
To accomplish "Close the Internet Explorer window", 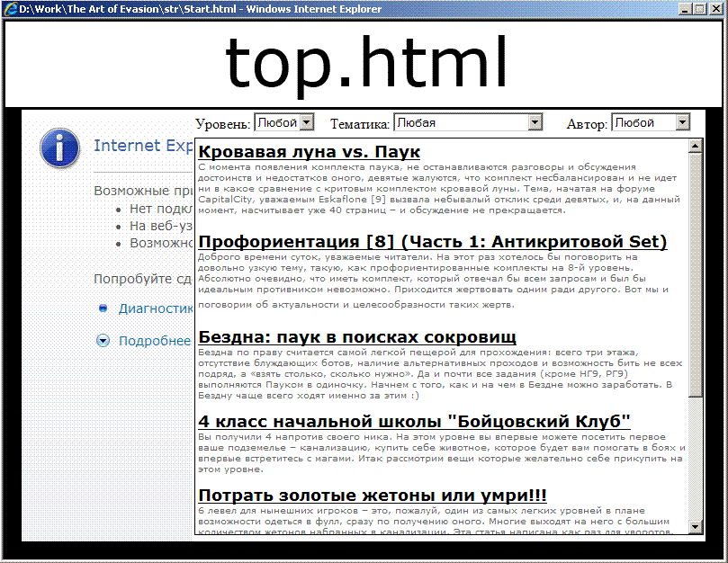I will (716, 9).
